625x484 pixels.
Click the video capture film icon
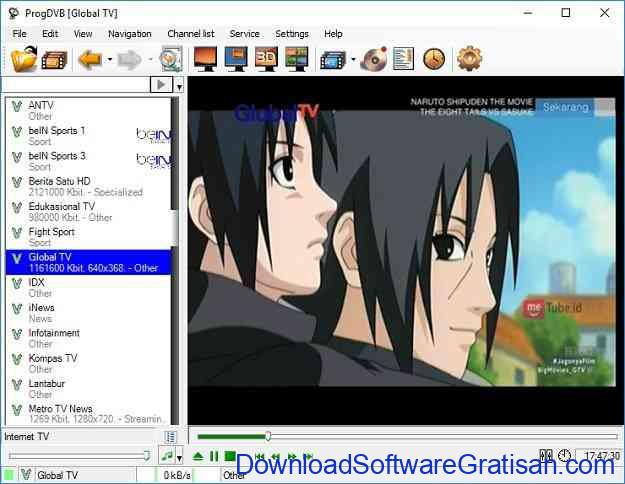(333, 60)
